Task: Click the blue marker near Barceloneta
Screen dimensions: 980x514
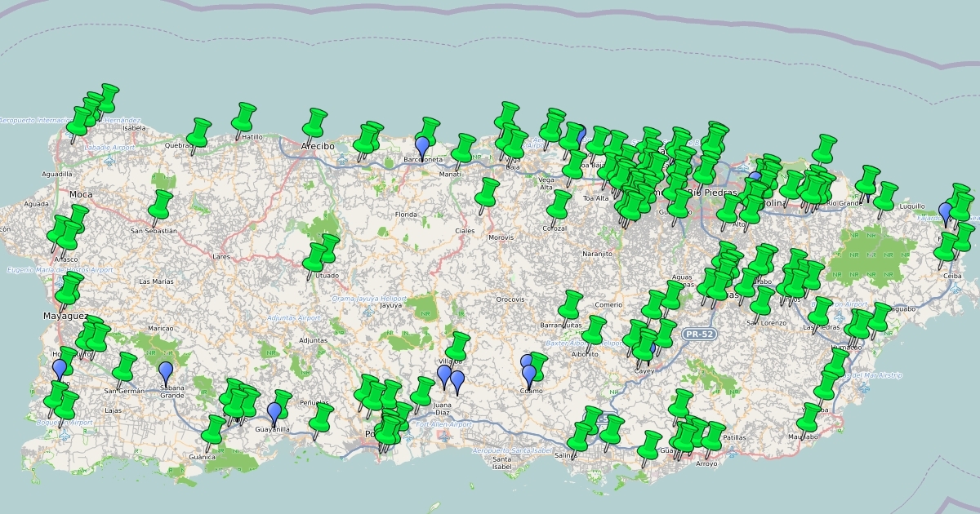Action: [x=422, y=145]
